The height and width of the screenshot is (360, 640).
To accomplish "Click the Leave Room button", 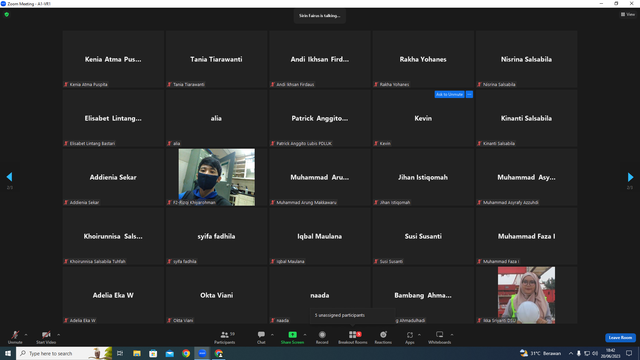I will tap(620, 338).
